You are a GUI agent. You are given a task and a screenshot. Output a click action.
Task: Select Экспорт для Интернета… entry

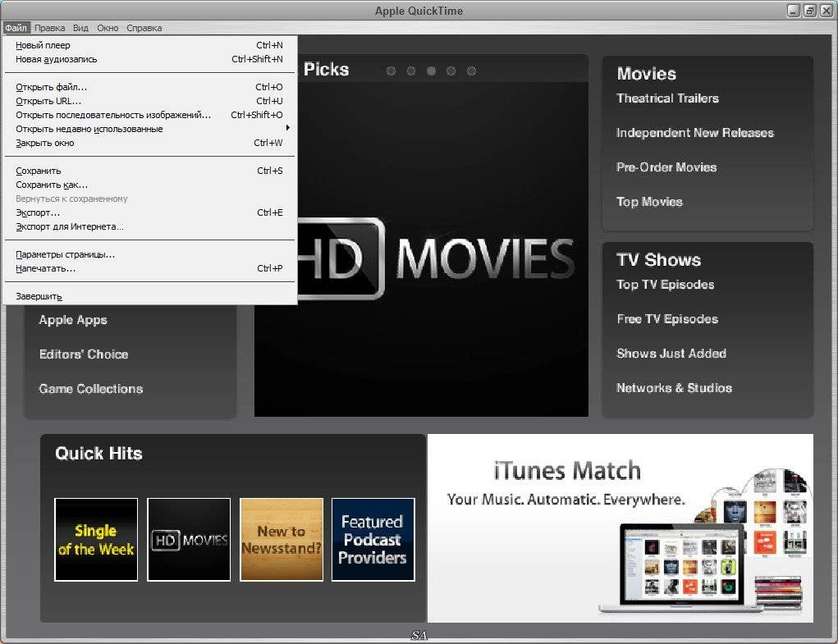pos(149,226)
